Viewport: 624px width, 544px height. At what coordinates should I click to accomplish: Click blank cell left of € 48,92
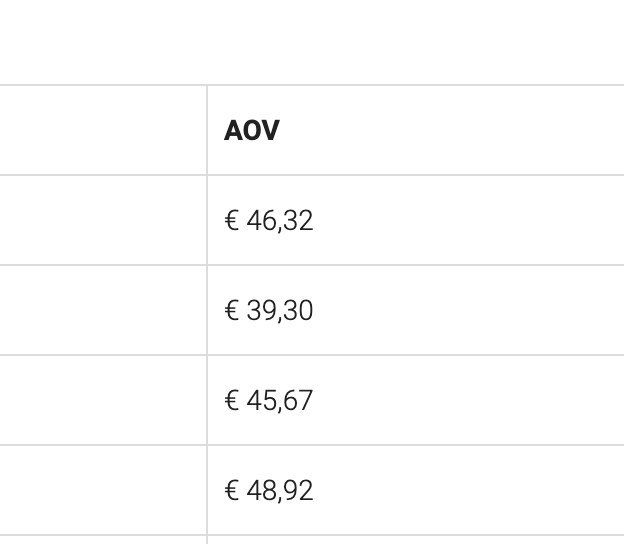(x=100, y=490)
